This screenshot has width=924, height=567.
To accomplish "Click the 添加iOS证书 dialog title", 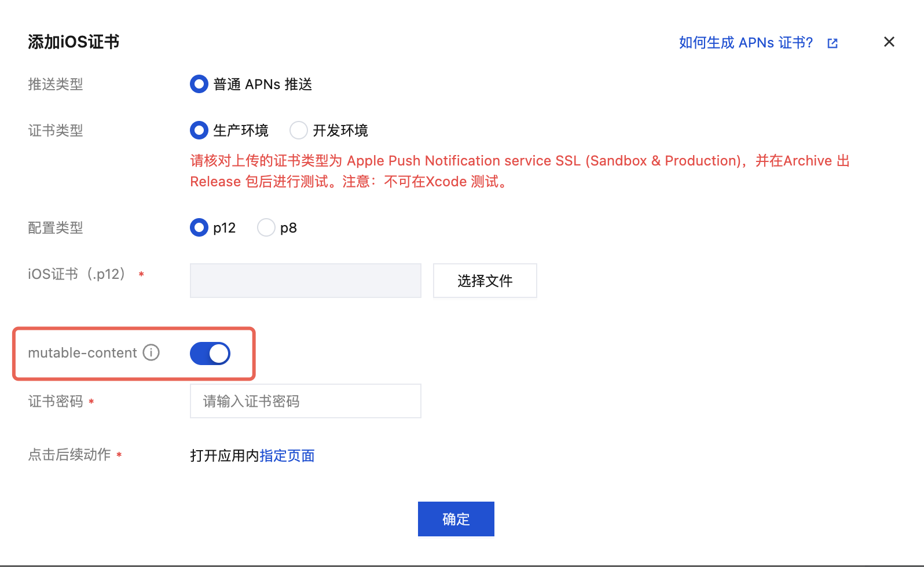I will coord(74,42).
